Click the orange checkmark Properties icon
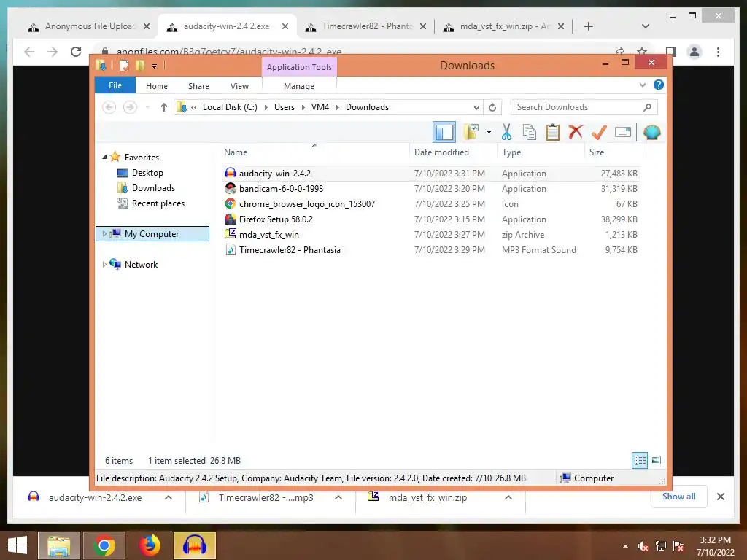Viewport: 747px width, 560px height. (x=599, y=133)
